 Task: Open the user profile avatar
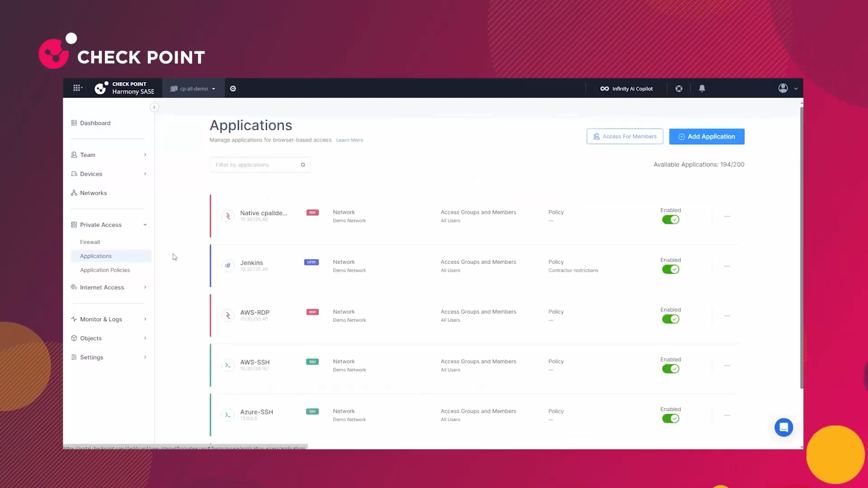783,88
